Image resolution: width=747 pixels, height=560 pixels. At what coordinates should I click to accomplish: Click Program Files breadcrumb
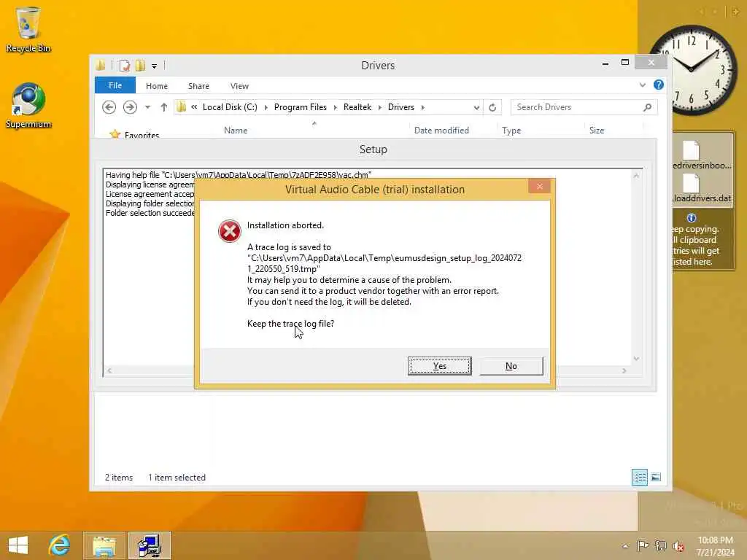300,107
